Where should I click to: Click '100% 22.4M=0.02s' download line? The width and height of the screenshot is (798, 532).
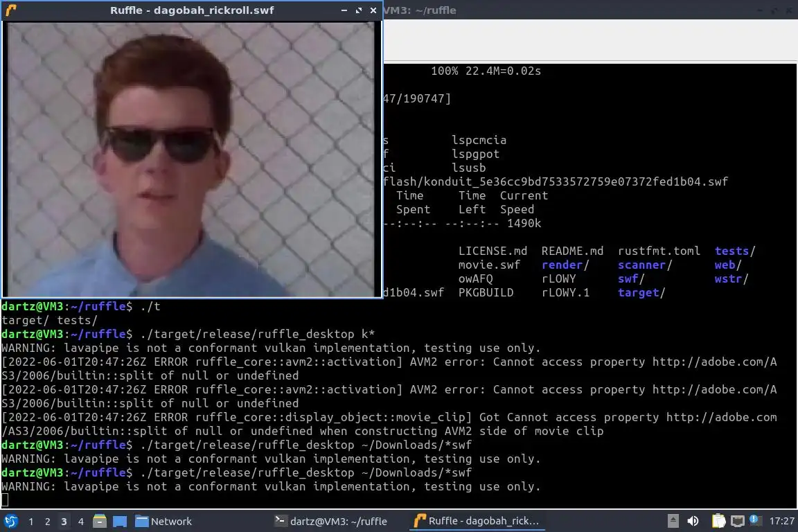[x=486, y=71]
